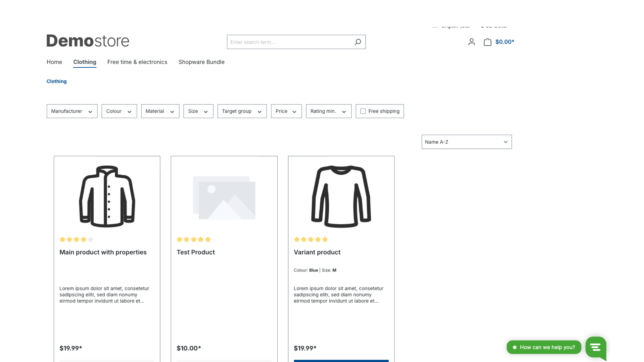Click the user account icon
Viewport: 644px width, 362px height.
point(471,42)
